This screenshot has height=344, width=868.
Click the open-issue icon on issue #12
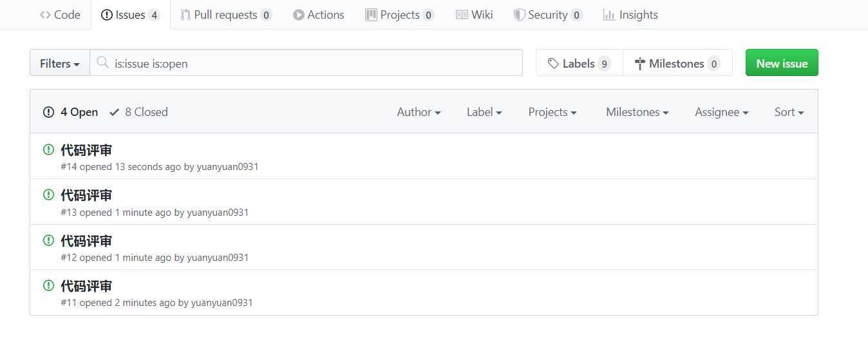click(48, 240)
